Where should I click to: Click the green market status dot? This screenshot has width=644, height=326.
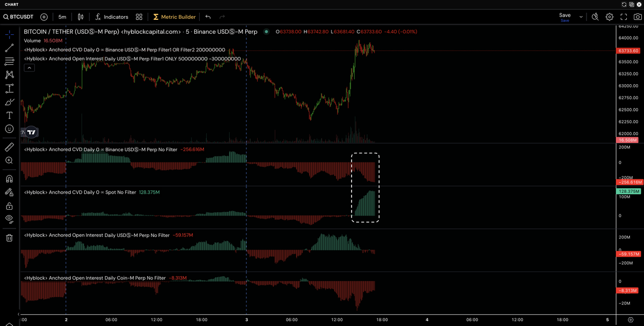(267, 32)
